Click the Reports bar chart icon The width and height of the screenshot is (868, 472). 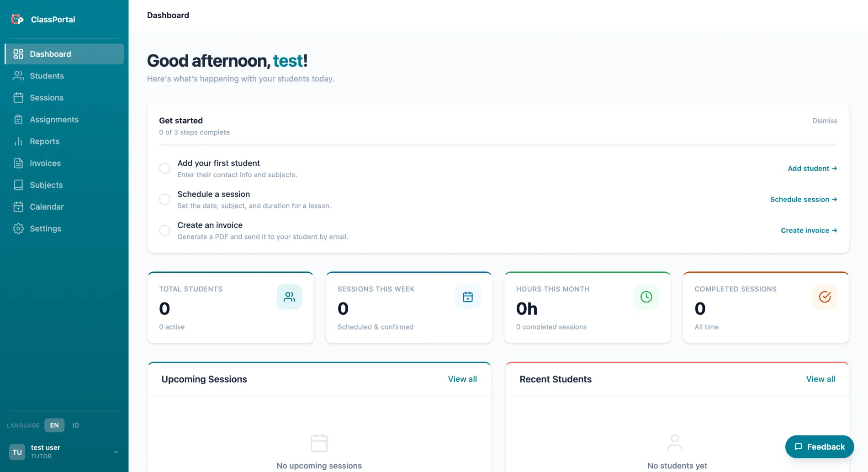click(x=18, y=142)
